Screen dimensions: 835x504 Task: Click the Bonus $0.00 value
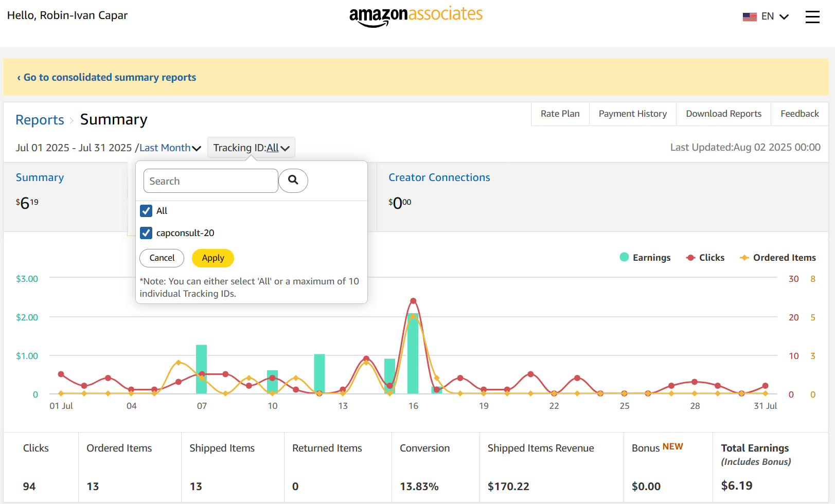(x=646, y=487)
